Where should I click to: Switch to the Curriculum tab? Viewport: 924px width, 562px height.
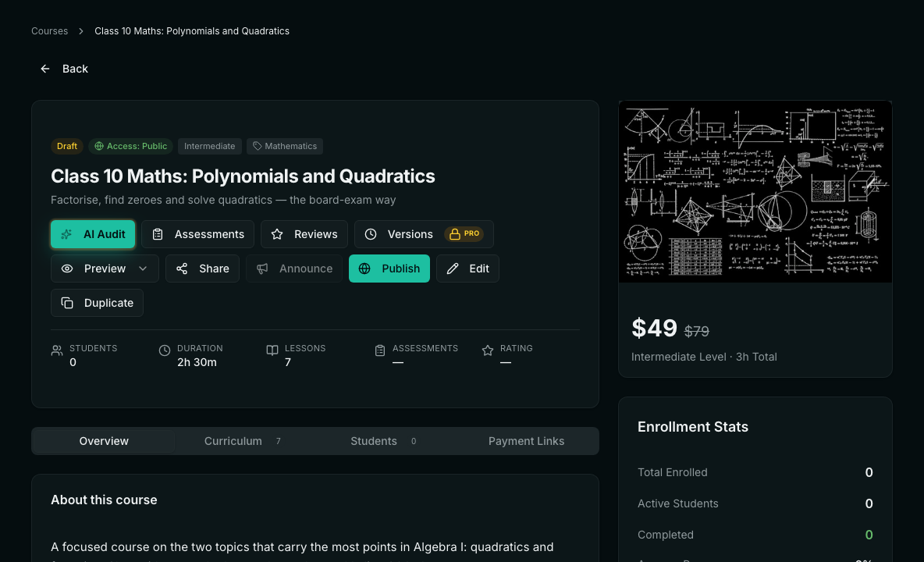pyautogui.click(x=242, y=441)
